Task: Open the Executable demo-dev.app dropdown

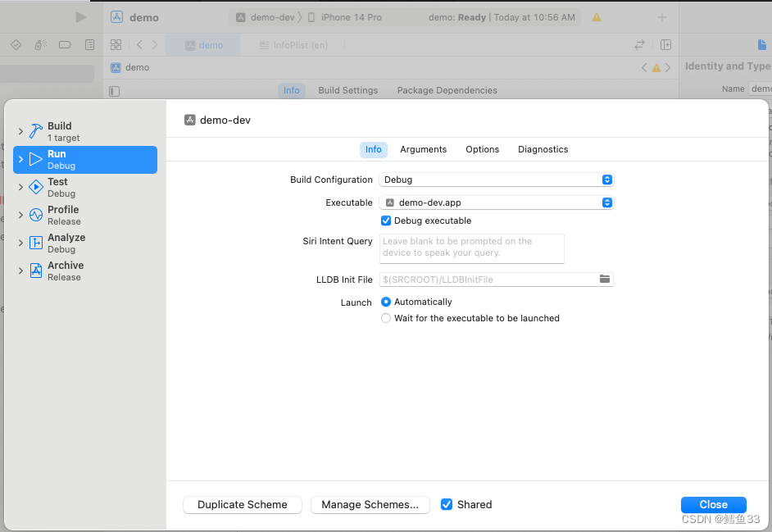Action: pyautogui.click(x=606, y=202)
